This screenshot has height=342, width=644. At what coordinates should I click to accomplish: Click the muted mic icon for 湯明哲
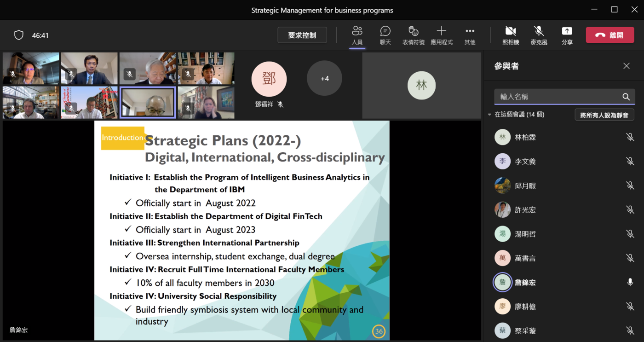[630, 234]
